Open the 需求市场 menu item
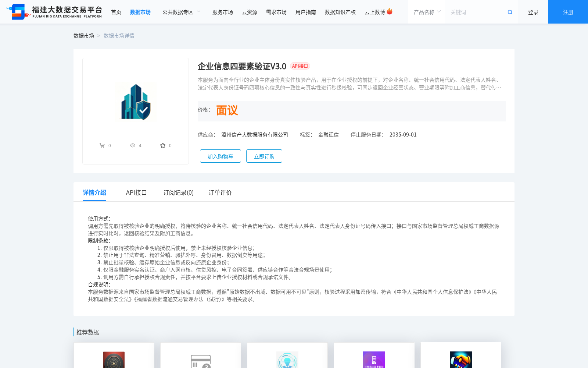 point(276,12)
